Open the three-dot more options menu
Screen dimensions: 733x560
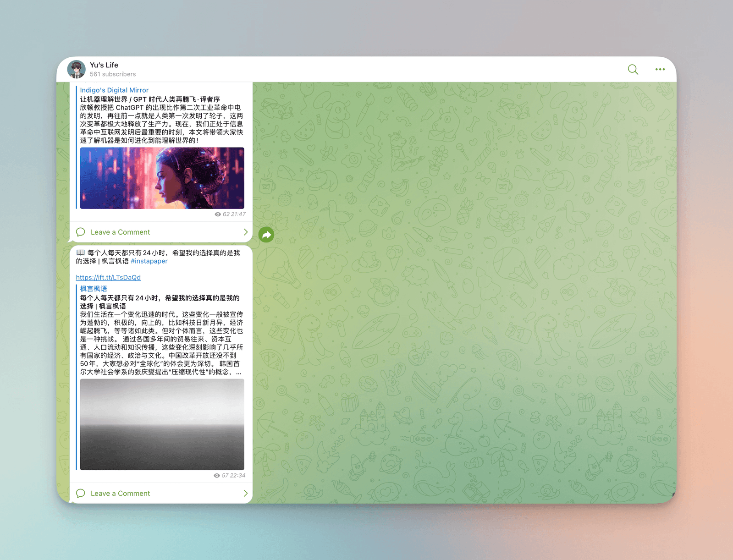pyautogui.click(x=660, y=70)
